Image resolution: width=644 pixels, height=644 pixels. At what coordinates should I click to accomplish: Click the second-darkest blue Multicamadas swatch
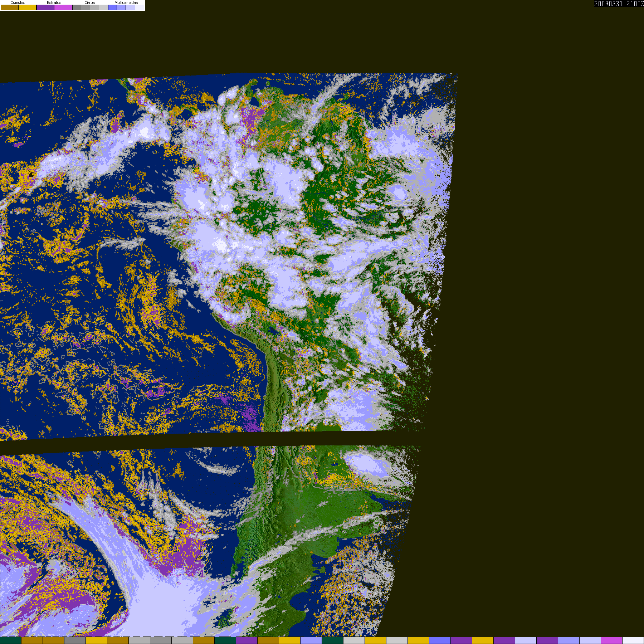(x=121, y=7)
